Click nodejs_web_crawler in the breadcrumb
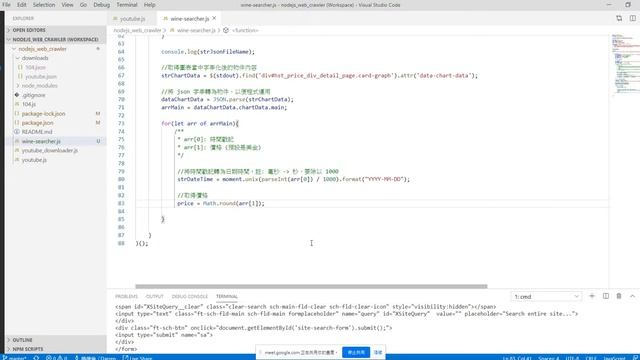The width and height of the screenshot is (640, 360). 137,30
